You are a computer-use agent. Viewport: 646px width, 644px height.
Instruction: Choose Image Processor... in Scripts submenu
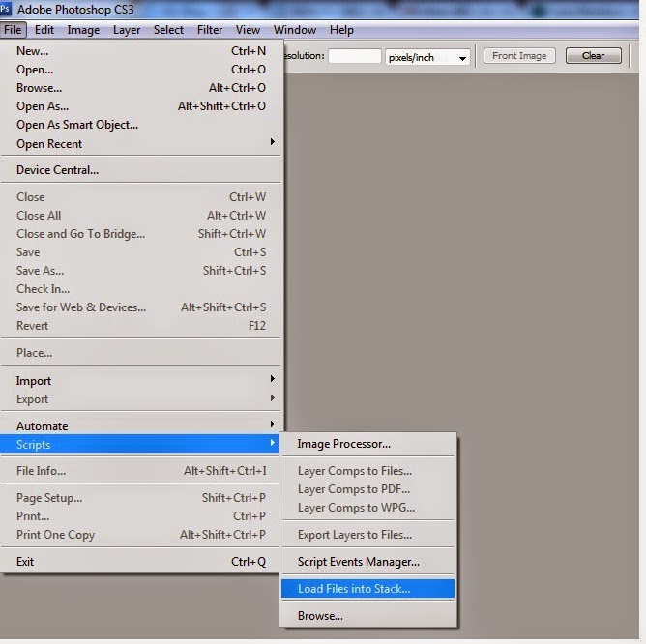coord(367,444)
